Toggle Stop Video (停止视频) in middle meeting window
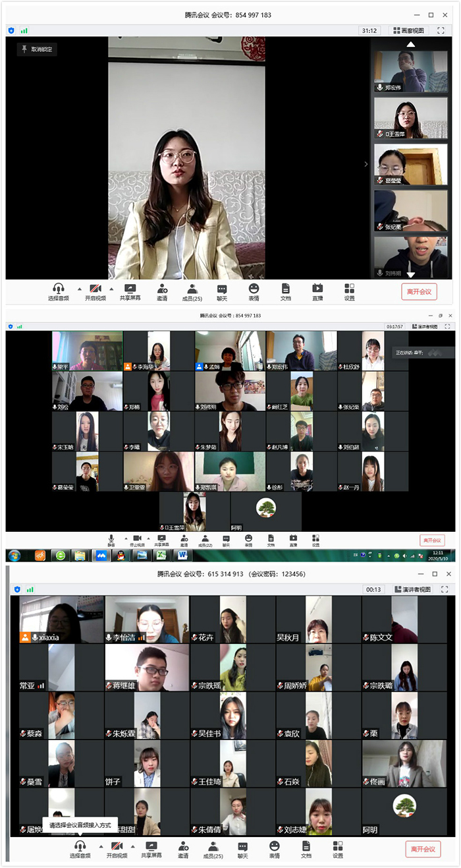This screenshot has width=461, height=868. pyautogui.click(x=138, y=541)
